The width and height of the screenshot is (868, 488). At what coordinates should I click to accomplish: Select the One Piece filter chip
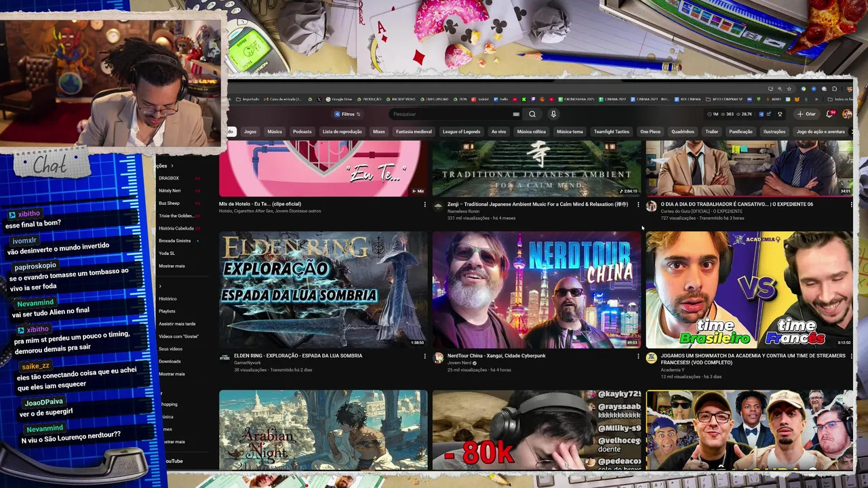click(x=650, y=131)
